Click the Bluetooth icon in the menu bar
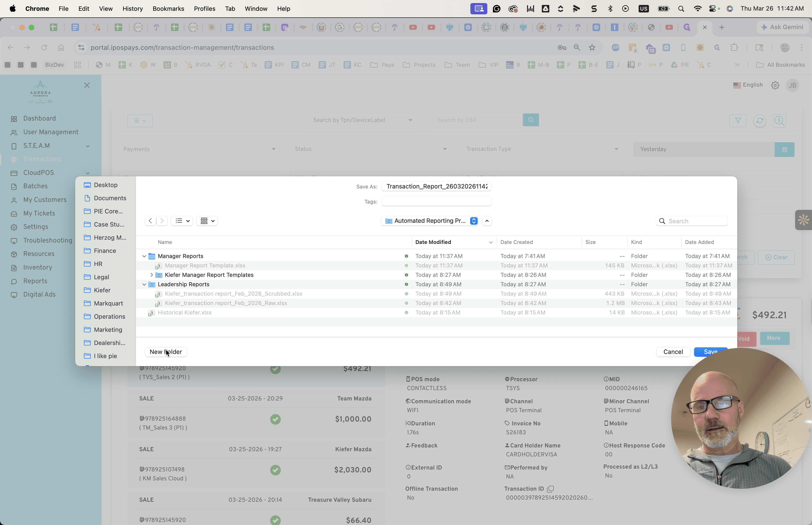This screenshot has width=812, height=525. pos(610,8)
